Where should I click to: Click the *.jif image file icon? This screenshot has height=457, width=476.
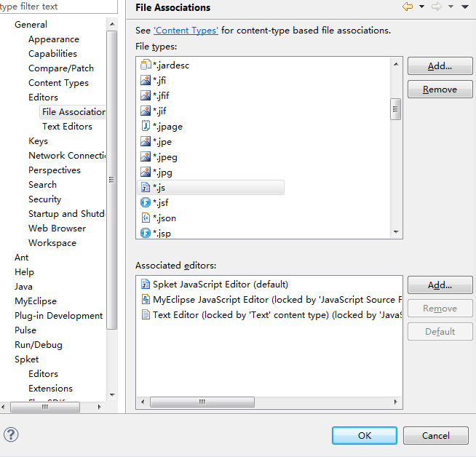[x=146, y=111]
